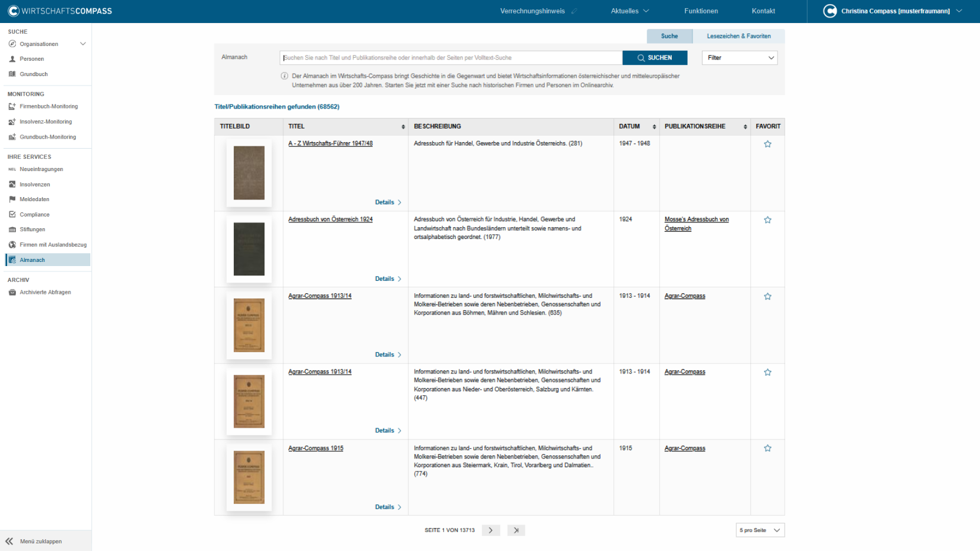Switch to the Suche tab
The image size is (980, 551).
[x=669, y=36]
